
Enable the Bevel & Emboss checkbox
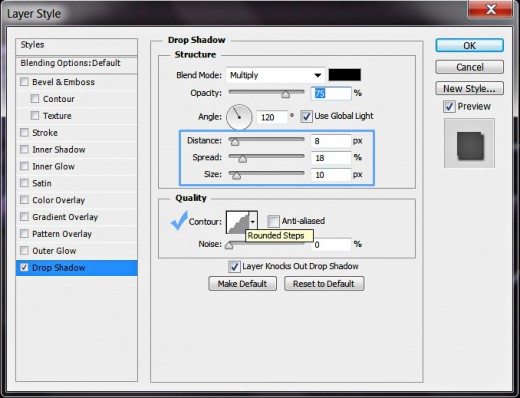click(24, 82)
